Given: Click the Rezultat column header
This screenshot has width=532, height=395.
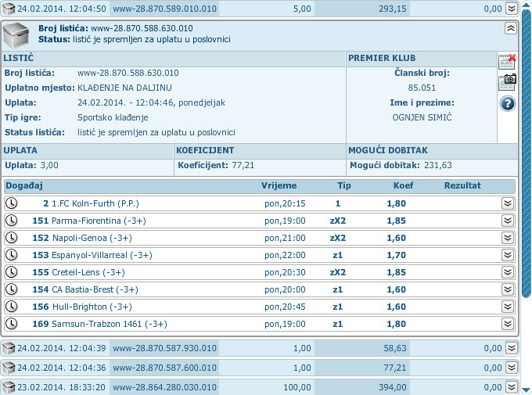Looking at the screenshot, I should pyautogui.click(x=462, y=185).
